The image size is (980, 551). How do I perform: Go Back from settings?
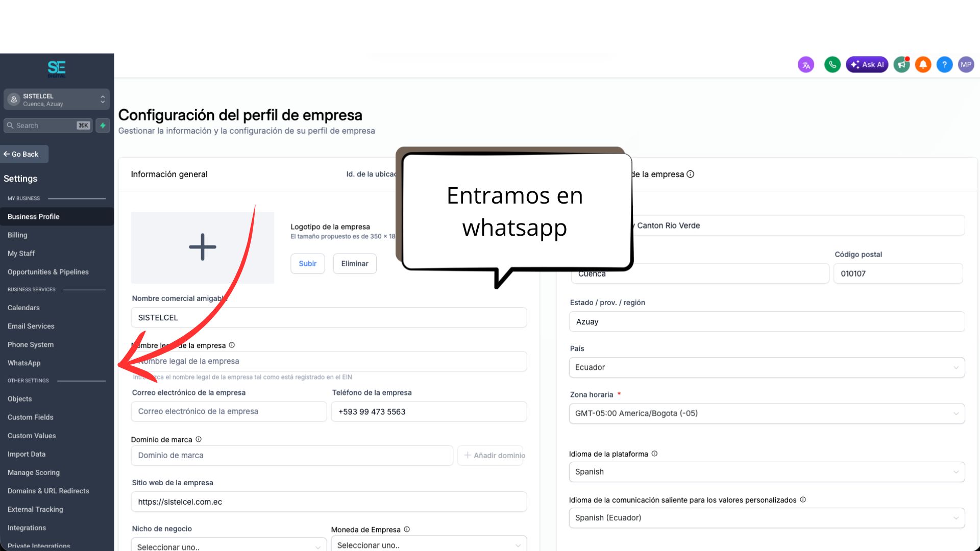pos(24,154)
